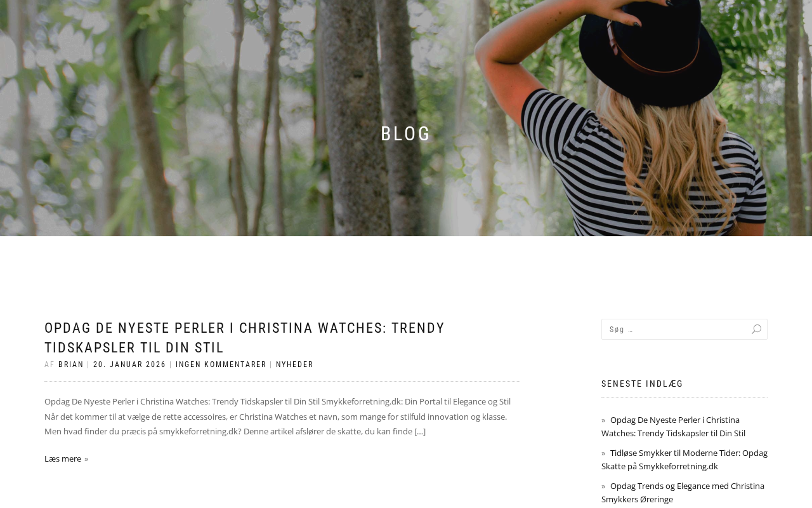Image resolution: width=812 pixels, height=508 pixels.
Task: Click the AF label before the author name
Action: tap(49, 364)
